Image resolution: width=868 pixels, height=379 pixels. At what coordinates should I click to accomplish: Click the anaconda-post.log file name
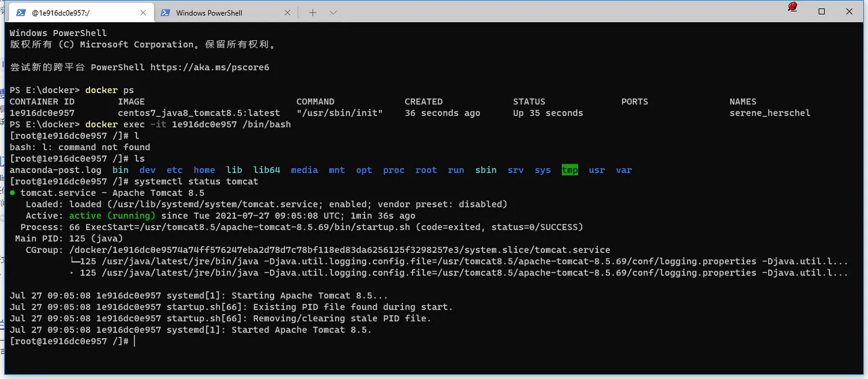pyautogui.click(x=55, y=170)
